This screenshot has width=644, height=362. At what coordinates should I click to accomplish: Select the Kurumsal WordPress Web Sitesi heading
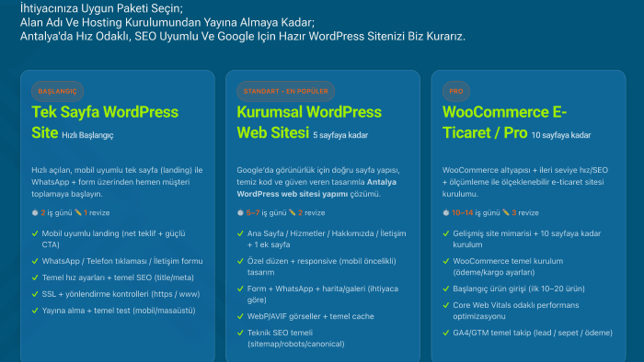pyautogui.click(x=309, y=122)
